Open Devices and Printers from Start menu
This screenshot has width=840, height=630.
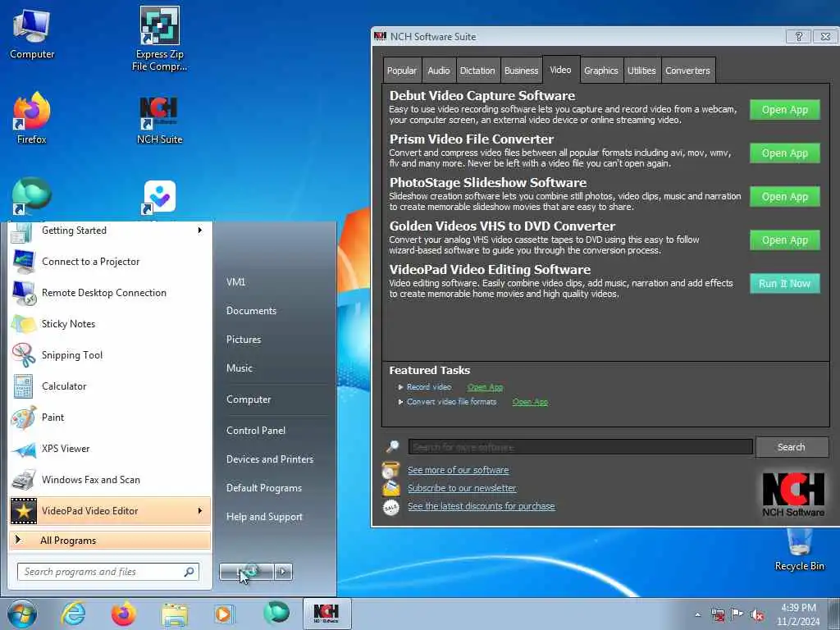pos(269,459)
